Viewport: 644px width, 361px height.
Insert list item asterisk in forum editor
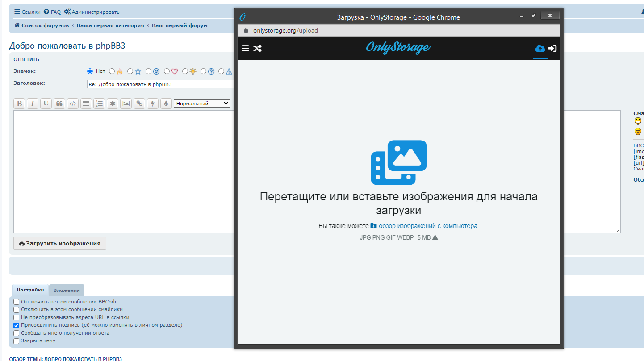pyautogui.click(x=113, y=104)
